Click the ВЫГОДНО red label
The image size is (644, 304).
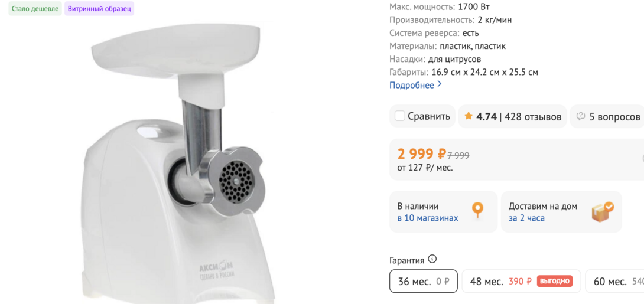click(554, 281)
